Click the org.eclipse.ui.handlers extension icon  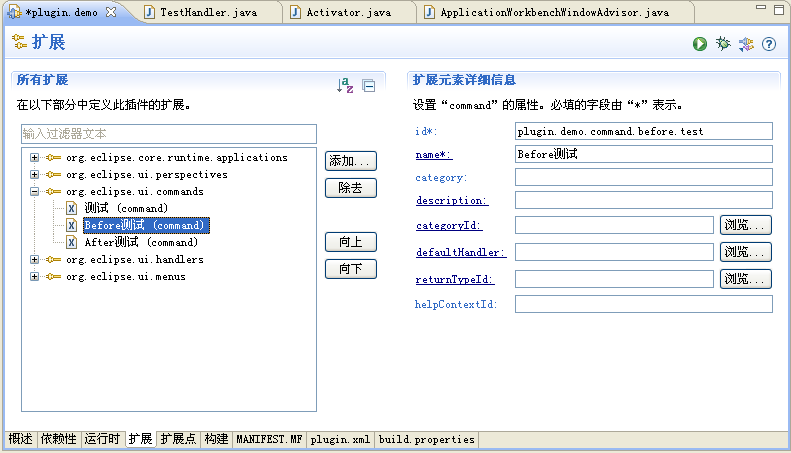click(53, 259)
